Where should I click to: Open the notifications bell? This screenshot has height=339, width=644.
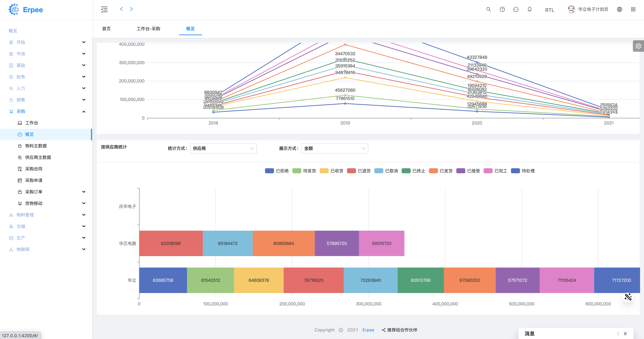coord(529,10)
